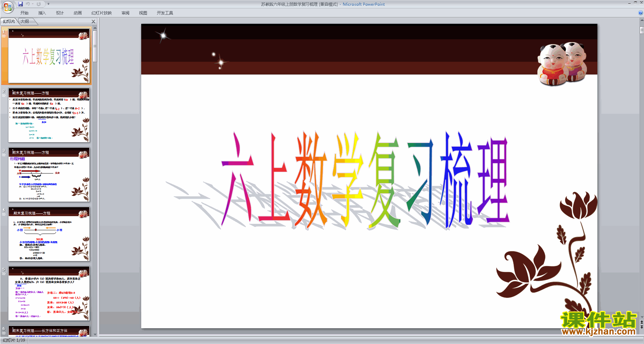The width and height of the screenshot is (644, 344).
Task: Open the 视图 ribbon tab
Action: 143,13
